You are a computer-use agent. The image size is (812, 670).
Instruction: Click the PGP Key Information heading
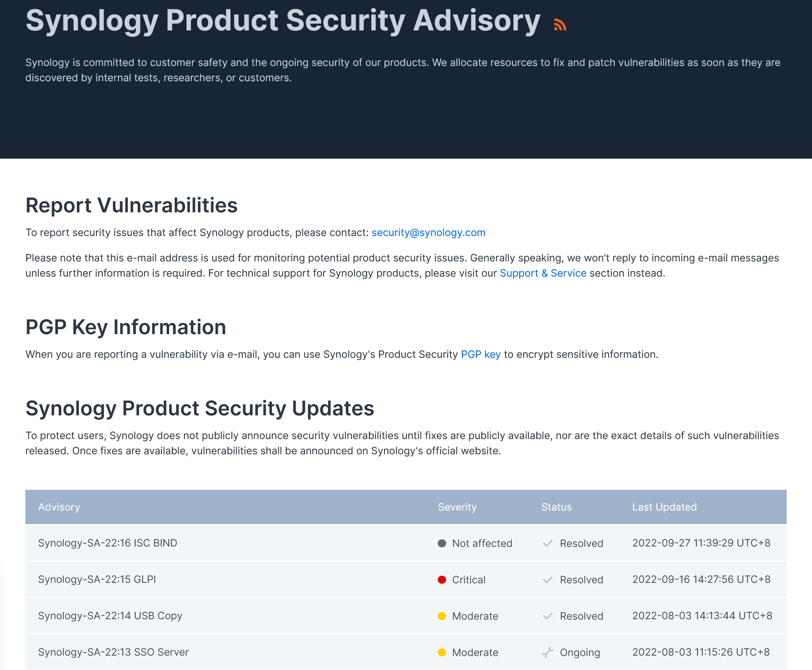[x=126, y=327]
